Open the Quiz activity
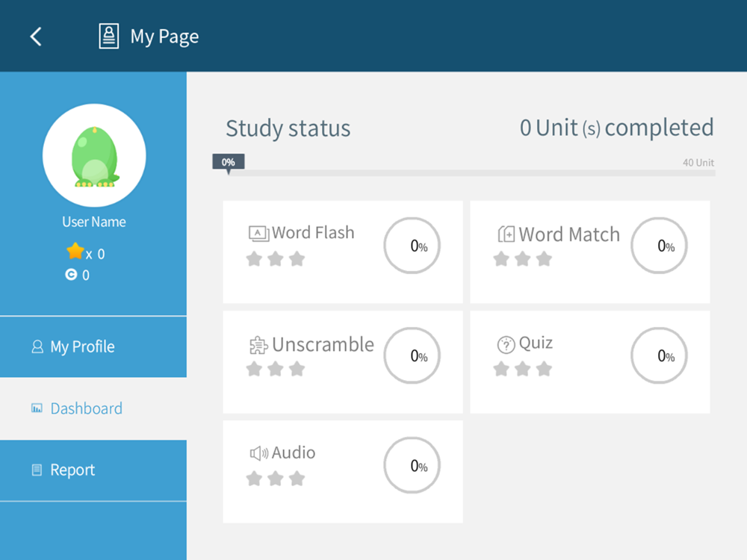This screenshot has height=560, width=747. tap(590, 362)
